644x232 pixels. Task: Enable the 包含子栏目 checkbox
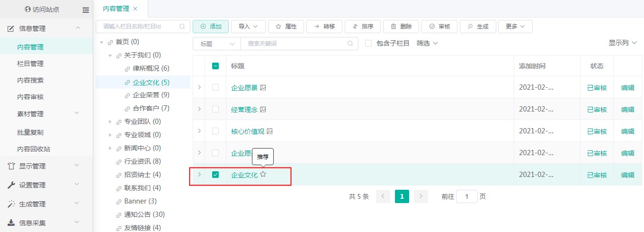(x=368, y=44)
